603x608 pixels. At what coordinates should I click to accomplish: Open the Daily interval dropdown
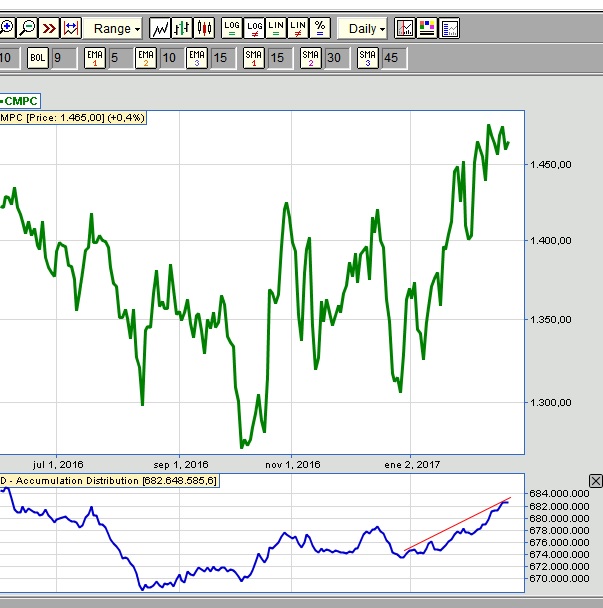[x=363, y=28]
